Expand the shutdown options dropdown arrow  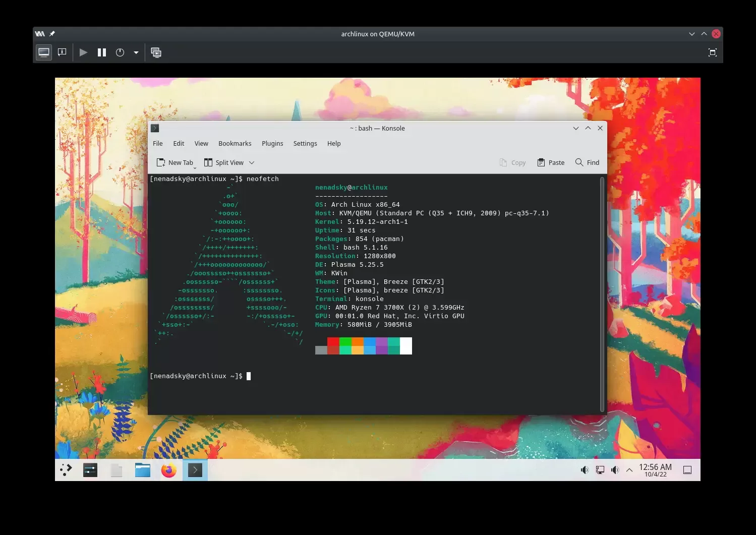[x=136, y=52]
